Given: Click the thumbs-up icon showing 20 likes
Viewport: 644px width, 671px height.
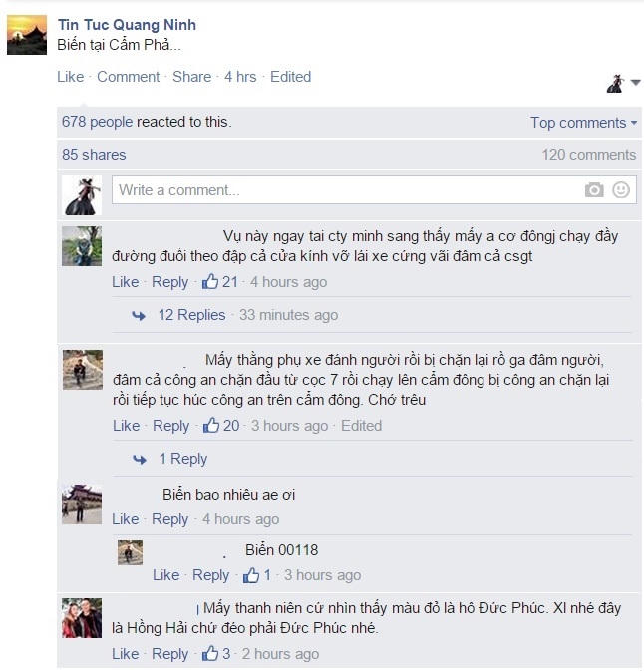Looking at the screenshot, I should [211, 425].
